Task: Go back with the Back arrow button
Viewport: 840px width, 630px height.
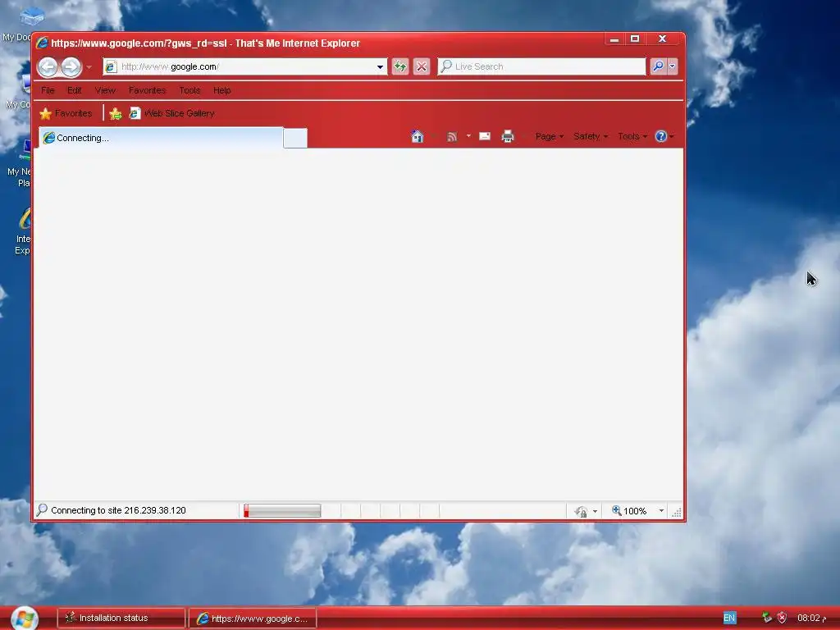Action: pos(48,67)
